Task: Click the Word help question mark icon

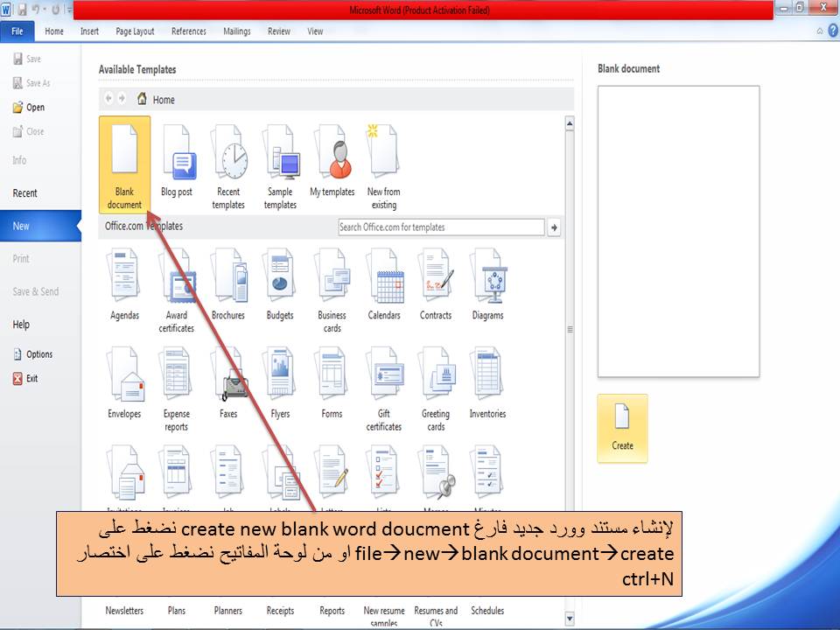Action: (833, 31)
